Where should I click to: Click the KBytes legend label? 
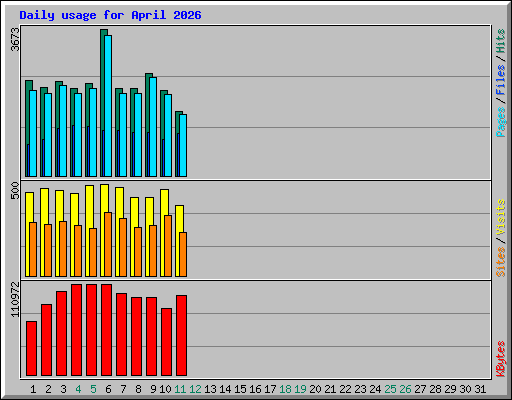pyautogui.click(x=501, y=359)
